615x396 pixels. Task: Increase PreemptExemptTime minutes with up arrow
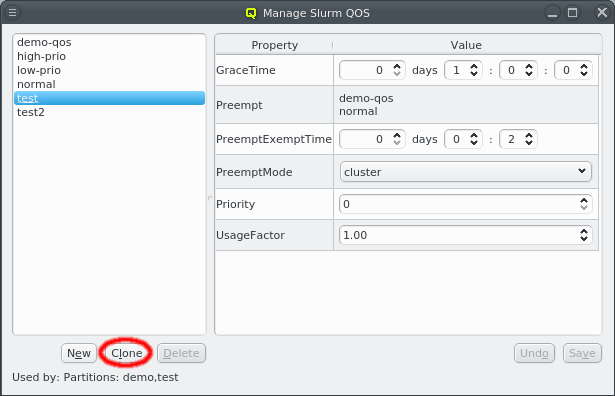529,135
